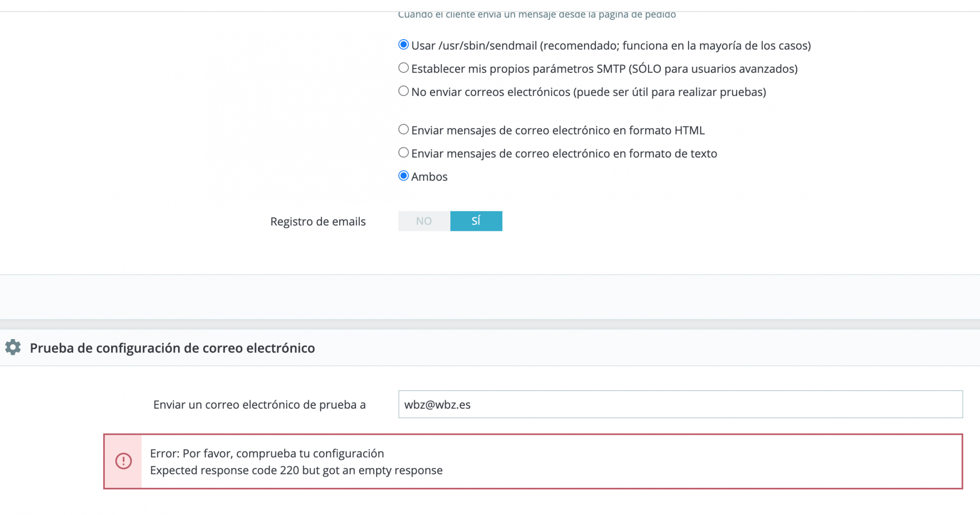Click the test email address input field
This screenshot has height=515, width=980.
[680, 404]
